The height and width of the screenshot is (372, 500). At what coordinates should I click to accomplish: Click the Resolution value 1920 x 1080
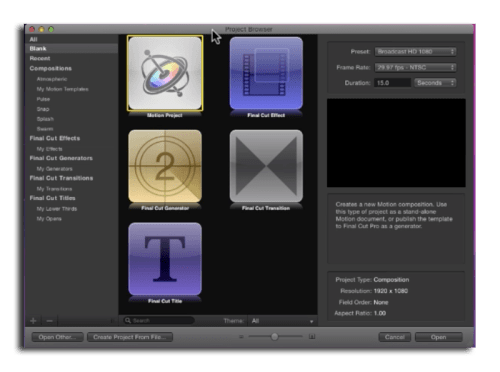(391, 291)
